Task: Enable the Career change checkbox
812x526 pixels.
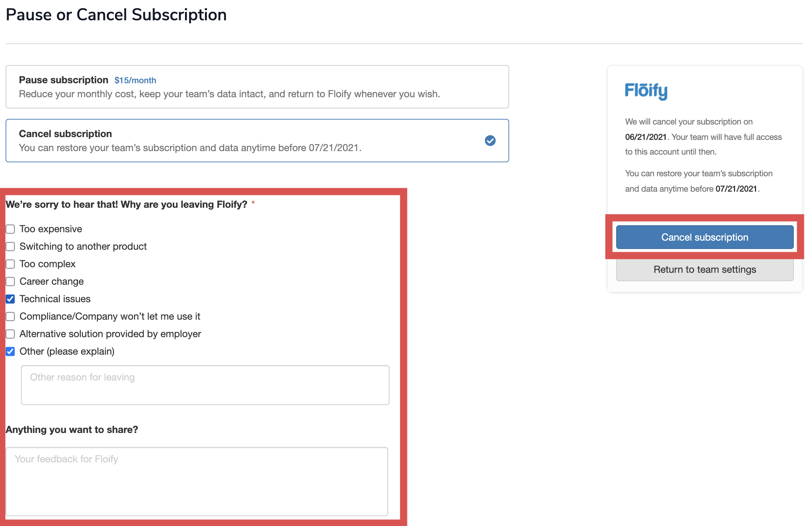Action: [x=10, y=282]
